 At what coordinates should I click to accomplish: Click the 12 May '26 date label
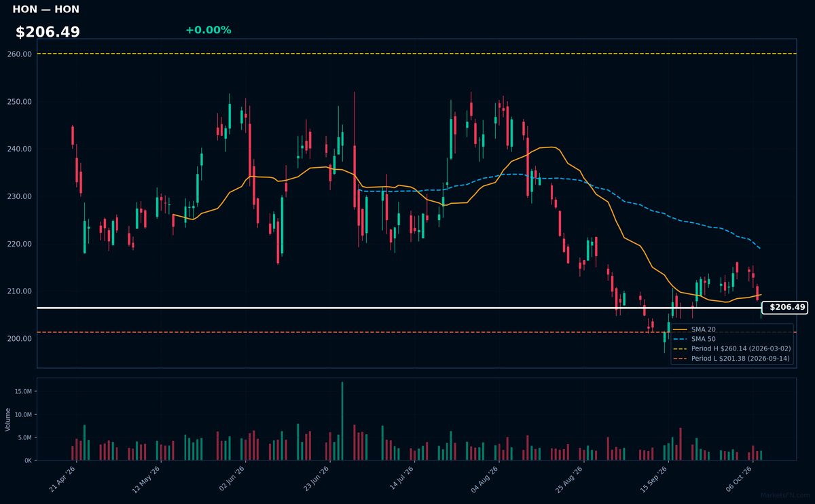click(x=147, y=479)
